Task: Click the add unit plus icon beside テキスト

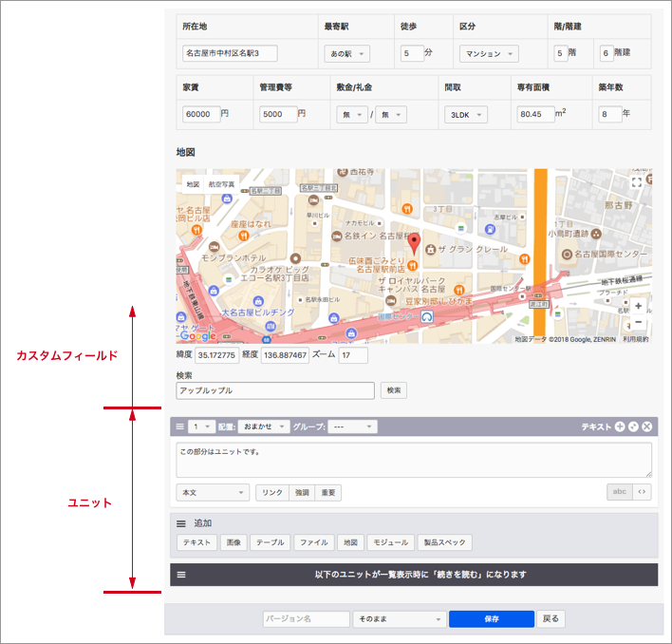Action: pyautogui.click(x=620, y=427)
